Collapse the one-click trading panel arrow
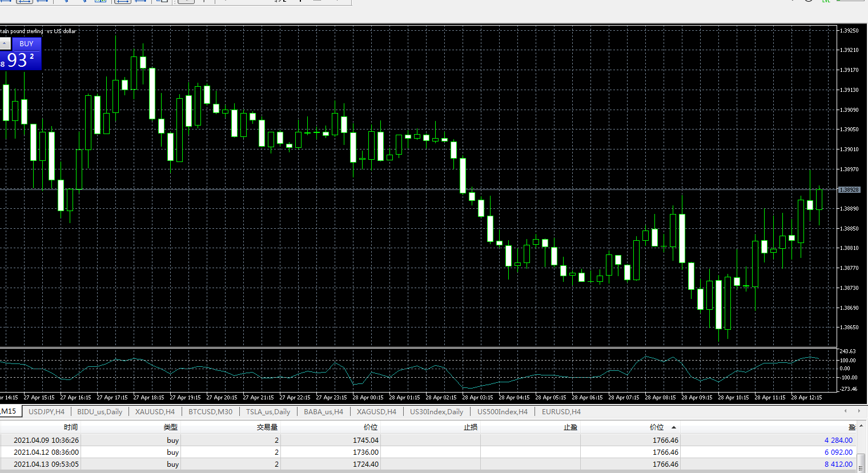 coord(5,44)
